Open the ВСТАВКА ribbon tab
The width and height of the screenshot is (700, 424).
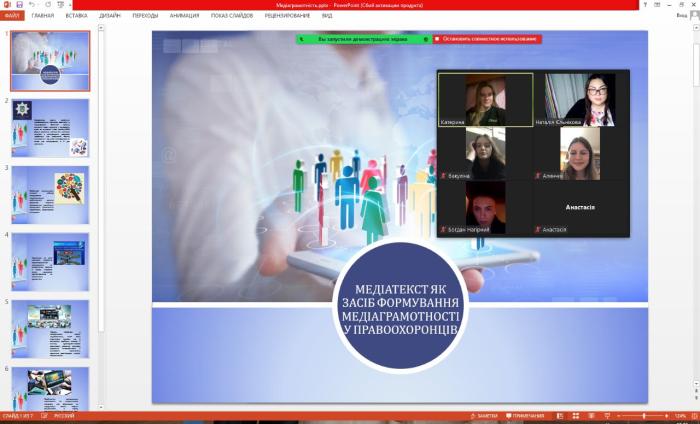76,16
